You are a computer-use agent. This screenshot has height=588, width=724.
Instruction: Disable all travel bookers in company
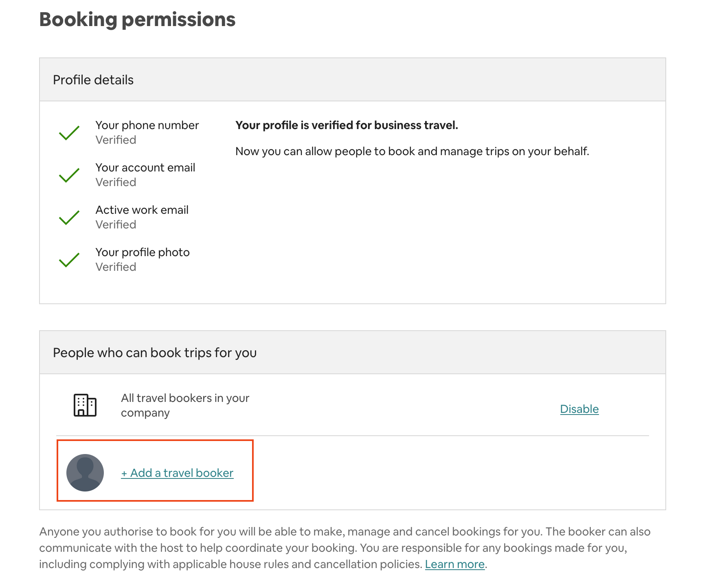pyautogui.click(x=579, y=409)
